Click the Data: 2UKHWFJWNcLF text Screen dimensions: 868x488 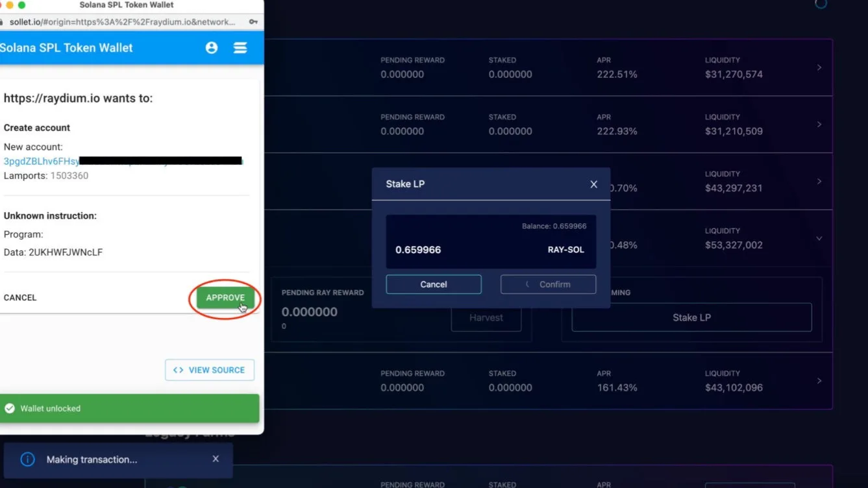53,252
